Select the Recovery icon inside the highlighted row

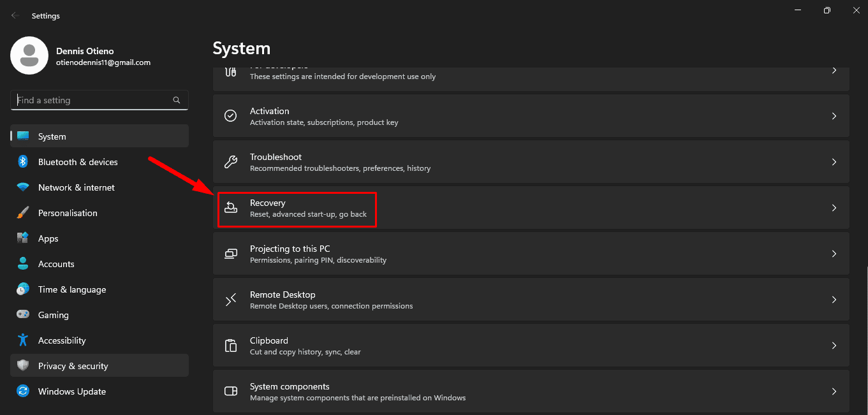[x=230, y=208]
